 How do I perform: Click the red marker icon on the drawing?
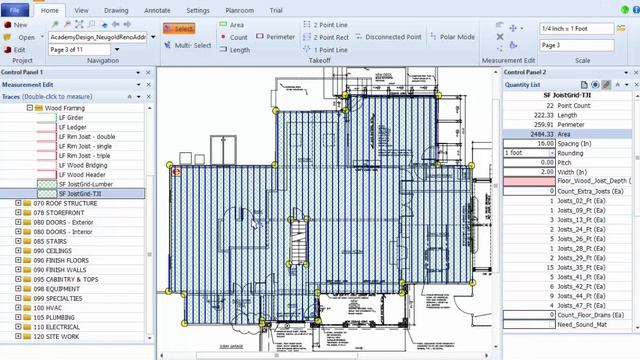pyautogui.click(x=176, y=172)
